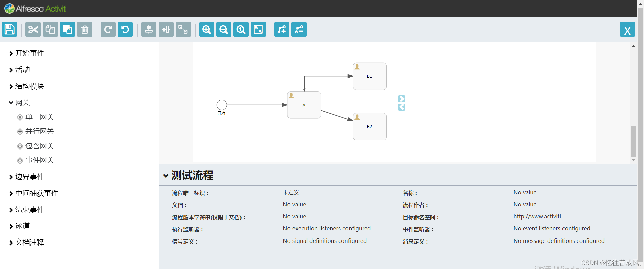Screen dimensions: 644x269
Task: Apply same size to elements icon
Action: pyautogui.click(x=183, y=30)
